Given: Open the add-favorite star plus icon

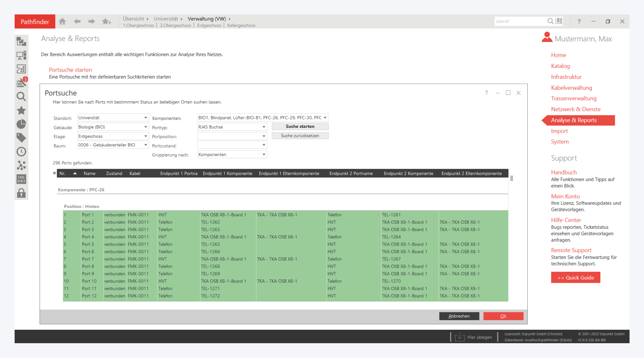Looking at the screenshot, I should 106,22.
